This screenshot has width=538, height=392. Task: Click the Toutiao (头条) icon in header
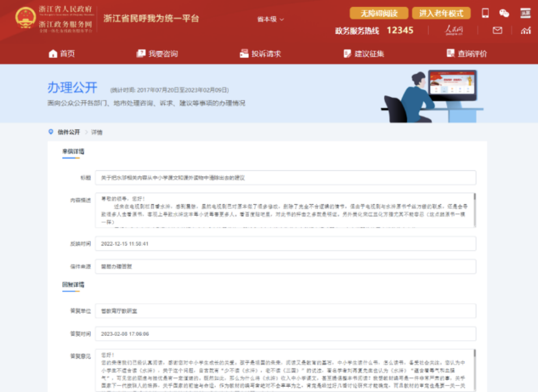[525, 13]
